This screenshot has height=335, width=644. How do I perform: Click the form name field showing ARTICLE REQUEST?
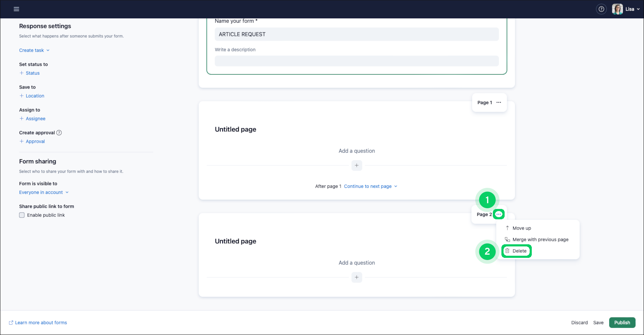(356, 34)
